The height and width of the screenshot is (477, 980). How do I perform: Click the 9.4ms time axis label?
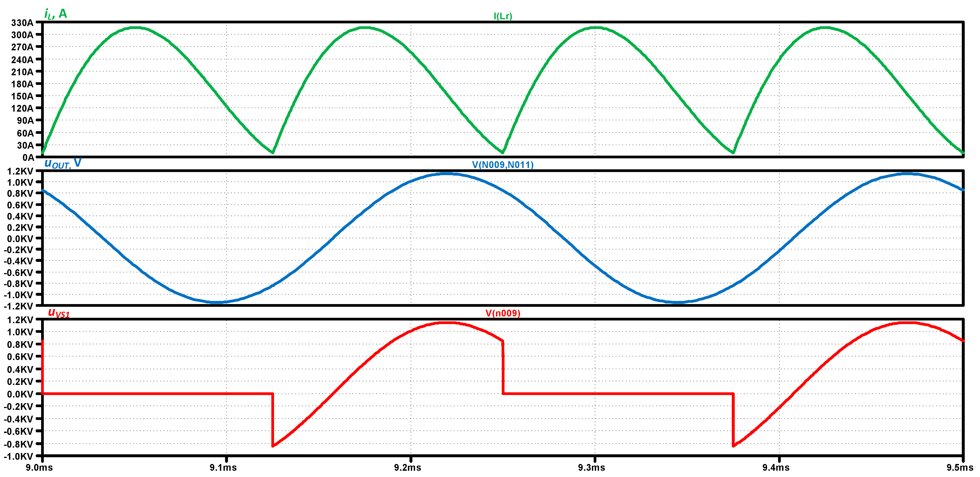pyautogui.click(x=776, y=468)
